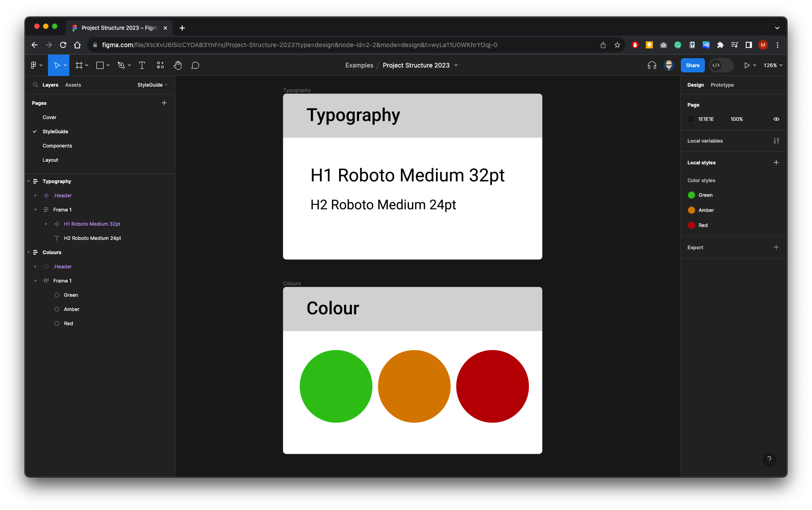Open the Figma main menu icon
The width and height of the screenshot is (812, 510).
coord(34,65)
